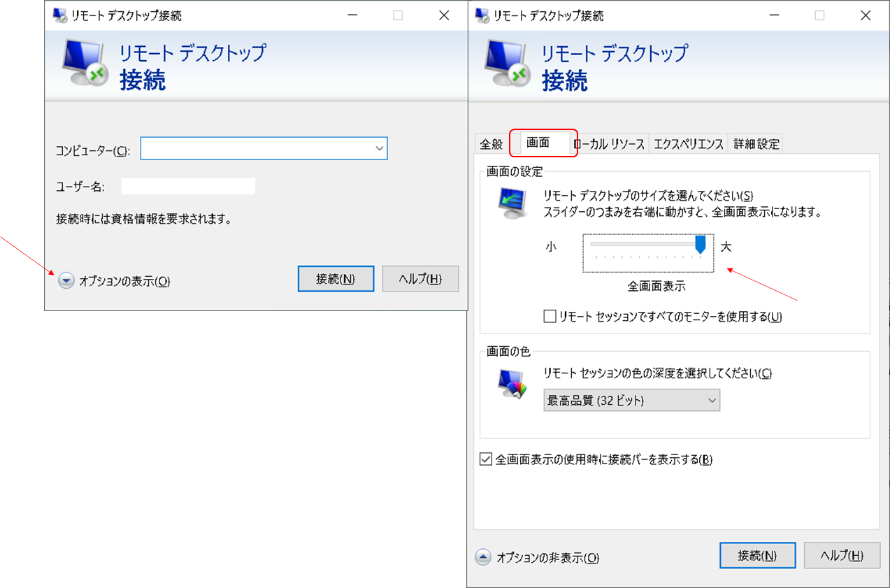Viewport: 890px width, 588px height.
Task: Open the color depth dropdown 最高品質 (32 ビット)
Action: pos(631,401)
